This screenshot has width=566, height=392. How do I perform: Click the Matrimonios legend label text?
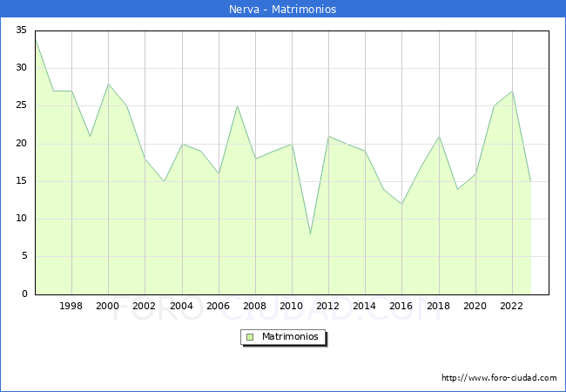coord(290,336)
